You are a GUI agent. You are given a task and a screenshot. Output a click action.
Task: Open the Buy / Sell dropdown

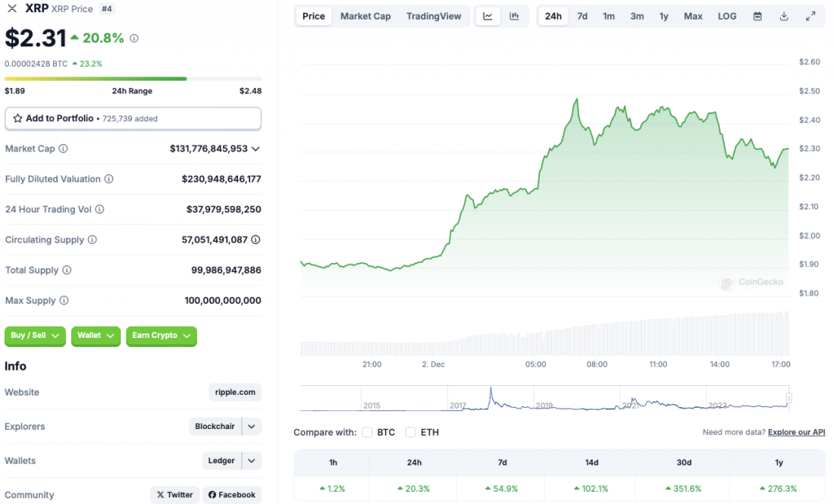pos(35,335)
